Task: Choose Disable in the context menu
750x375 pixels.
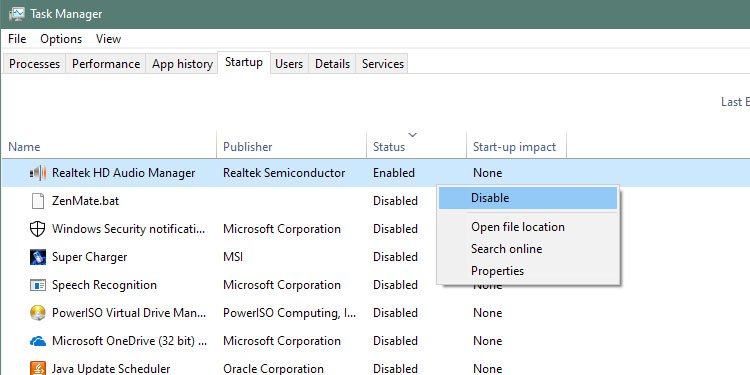Action: (x=528, y=198)
